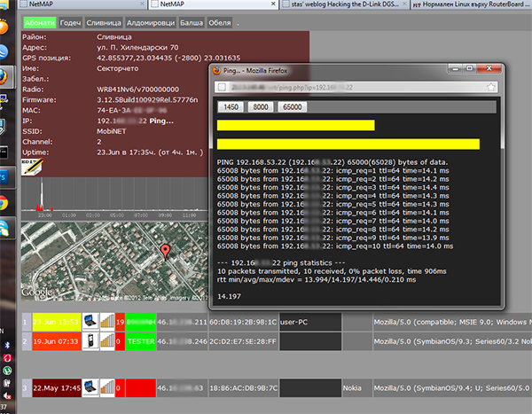This screenshot has width=532, height=414.
Task: Open the Абонати tab
Action: tap(38, 22)
